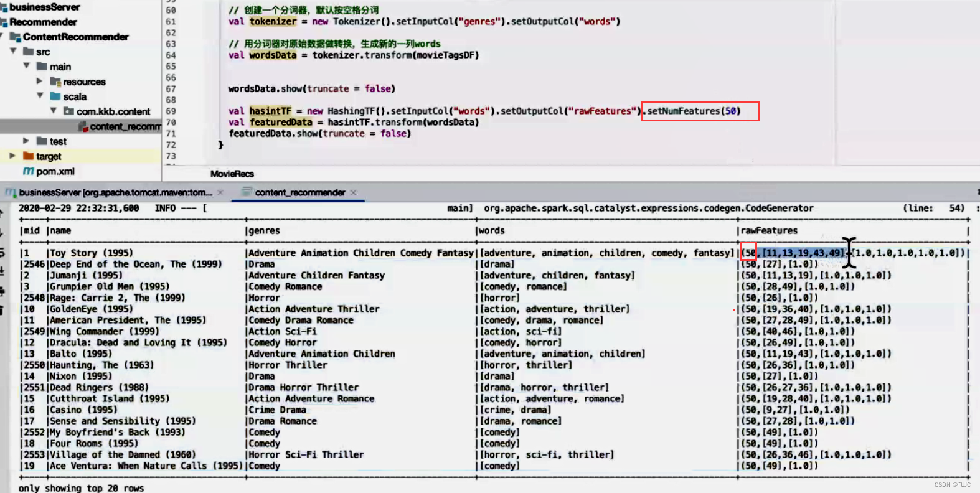Click 'only showing top 20 rows' text
The width and height of the screenshot is (980, 493).
(x=82, y=488)
